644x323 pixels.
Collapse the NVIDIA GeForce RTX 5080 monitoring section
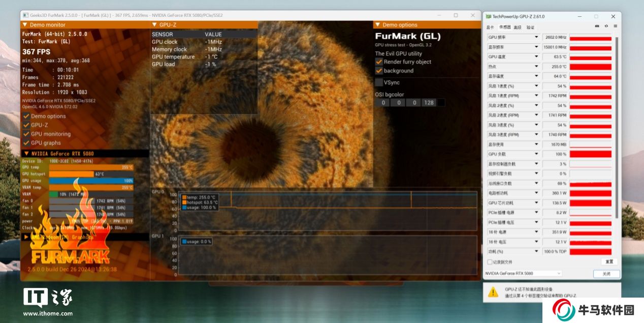[26, 154]
